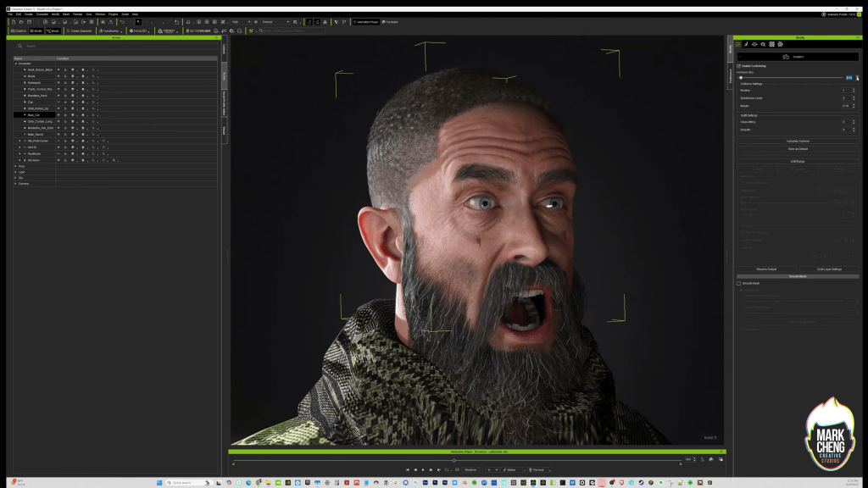This screenshot has width=868, height=488.
Task: Open the File menu
Action: 10,14
